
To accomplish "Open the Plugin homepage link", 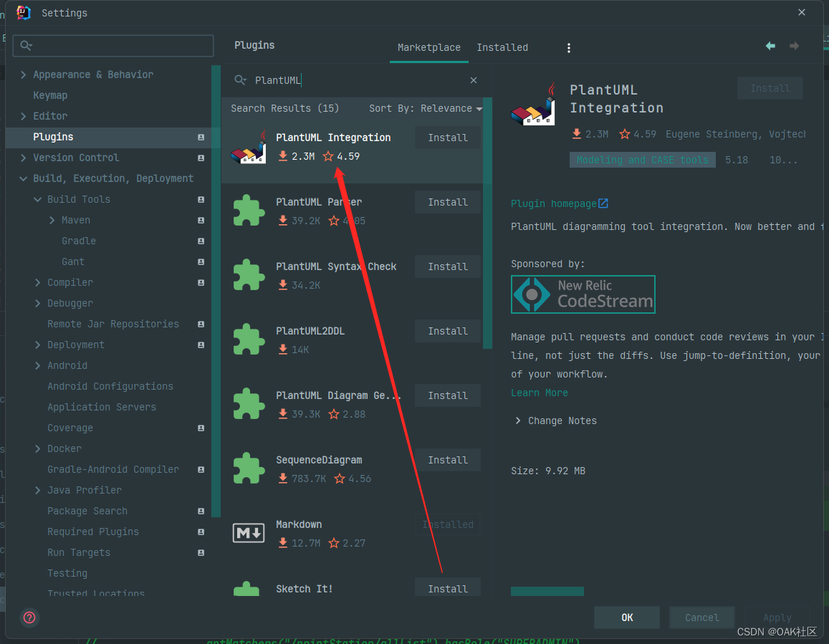I will (x=554, y=203).
